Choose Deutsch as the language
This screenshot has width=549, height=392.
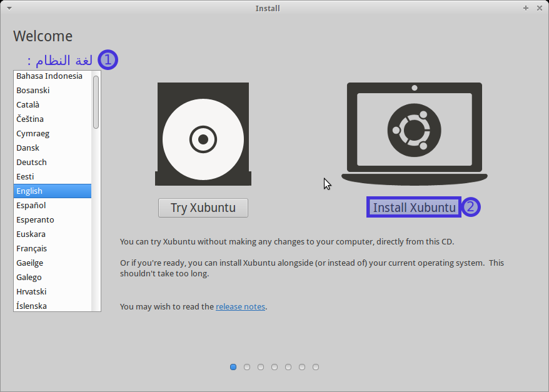coord(53,162)
